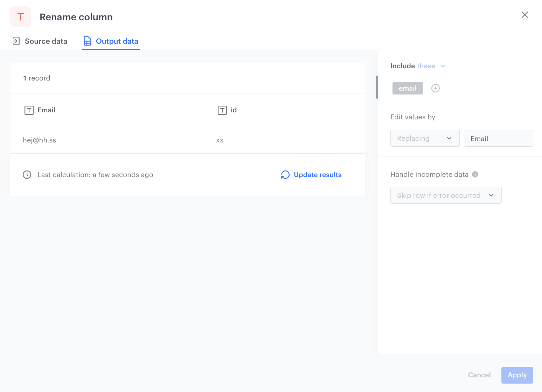The height and width of the screenshot is (392, 542).
Task: Click the Output data table icon
Action: click(88, 41)
